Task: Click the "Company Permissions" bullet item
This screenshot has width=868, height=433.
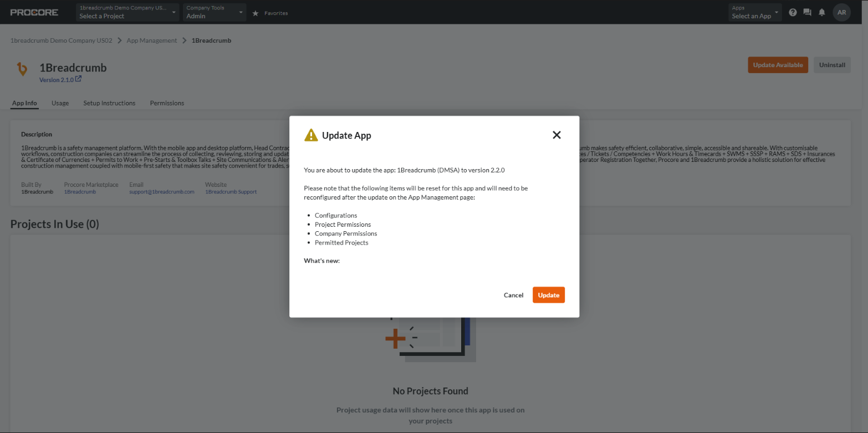Action: coord(346,233)
